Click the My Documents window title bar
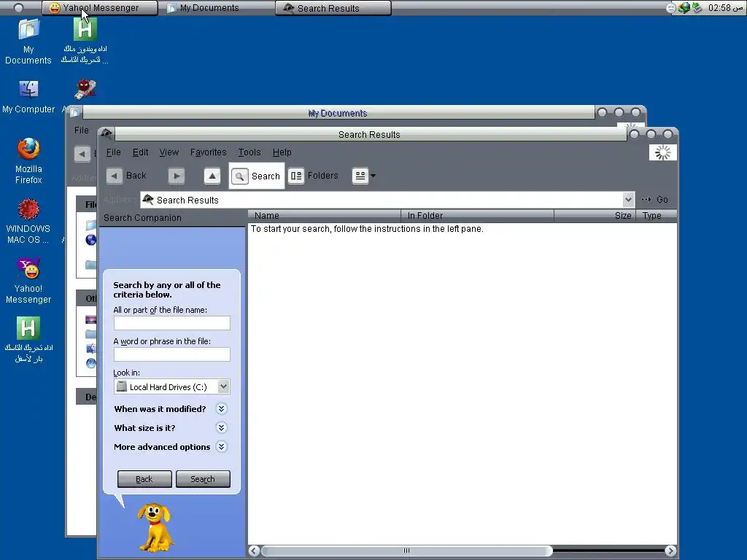747x560 pixels. coord(338,113)
